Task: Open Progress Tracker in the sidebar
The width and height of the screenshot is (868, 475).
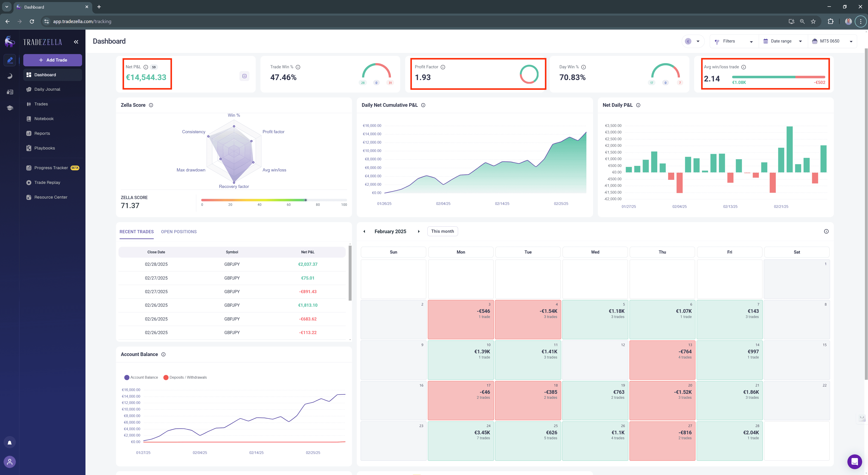Action: pyautogui.click(x=52, y=168)
